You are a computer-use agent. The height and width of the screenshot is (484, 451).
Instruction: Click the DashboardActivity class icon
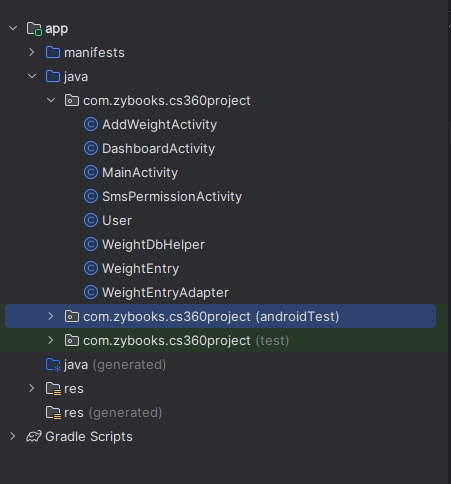(91, 148)
